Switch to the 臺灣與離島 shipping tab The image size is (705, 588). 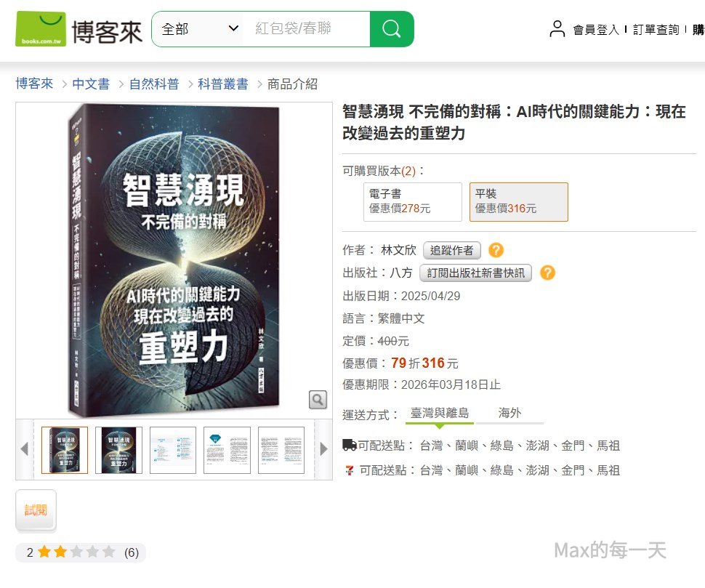(439, 413)
